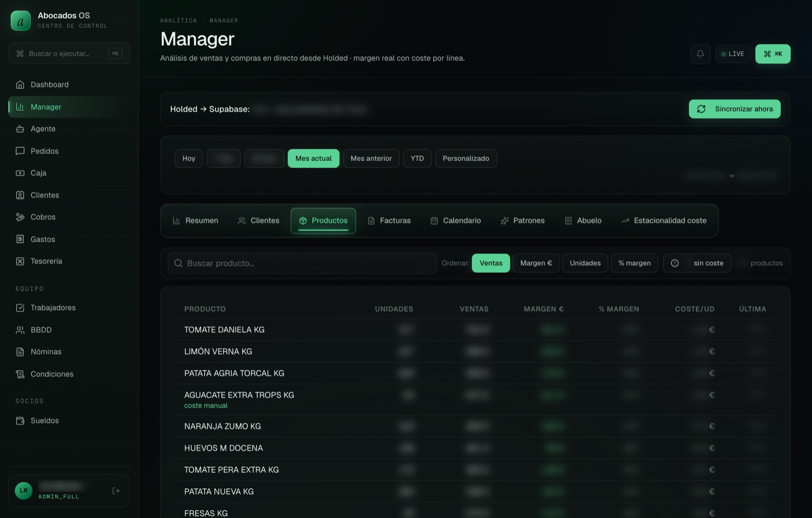Screen dimensions: 812x518
Task: Click the green command palette button
Action: point(772,54)
